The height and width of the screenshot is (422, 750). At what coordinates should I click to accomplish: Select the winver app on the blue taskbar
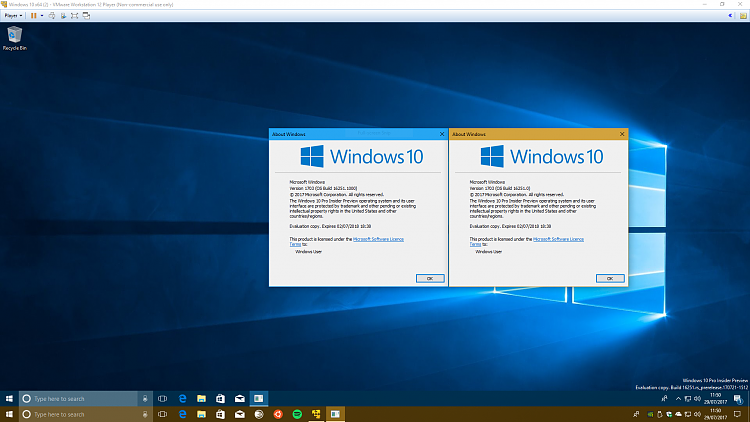point(258,399)
